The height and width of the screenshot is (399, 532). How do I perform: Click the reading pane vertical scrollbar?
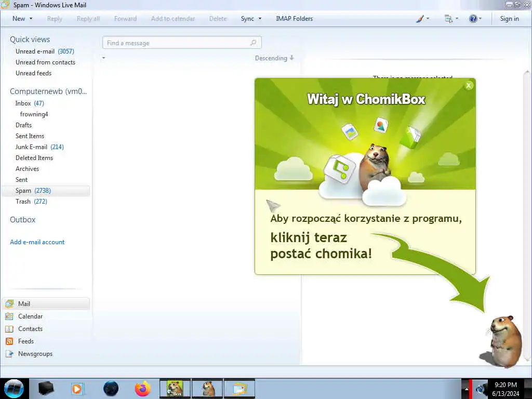click(x=527, y=216)
